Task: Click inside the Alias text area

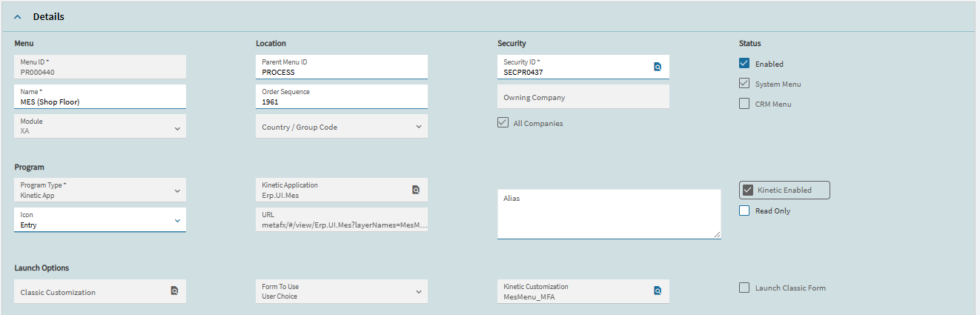Action: pos(609,214)
